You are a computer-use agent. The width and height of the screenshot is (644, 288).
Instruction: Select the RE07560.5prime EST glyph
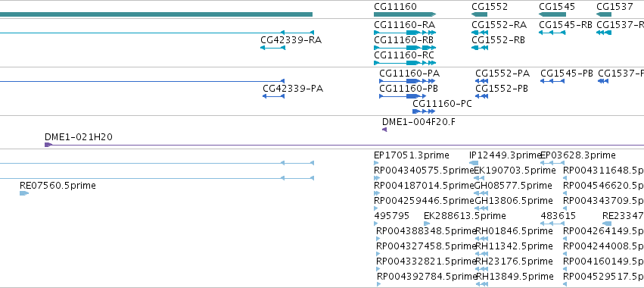pos(24,193)
